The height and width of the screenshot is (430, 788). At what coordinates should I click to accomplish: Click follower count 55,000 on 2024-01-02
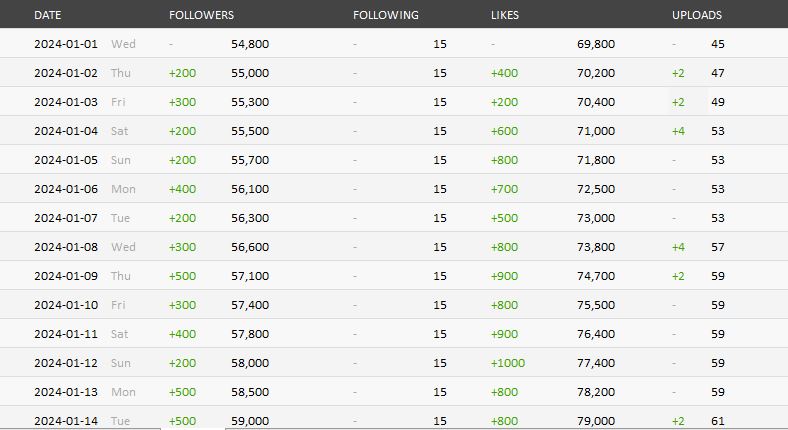click(x=250, y=73)
